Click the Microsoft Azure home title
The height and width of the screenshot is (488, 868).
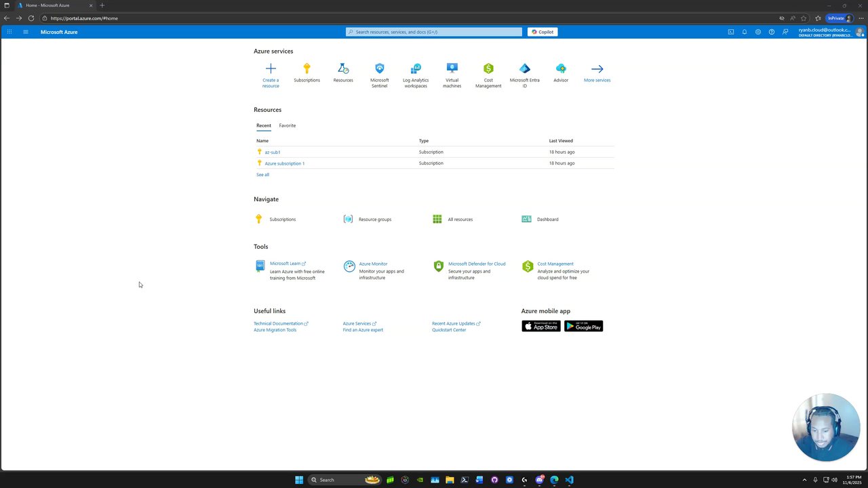click(59, 32)
